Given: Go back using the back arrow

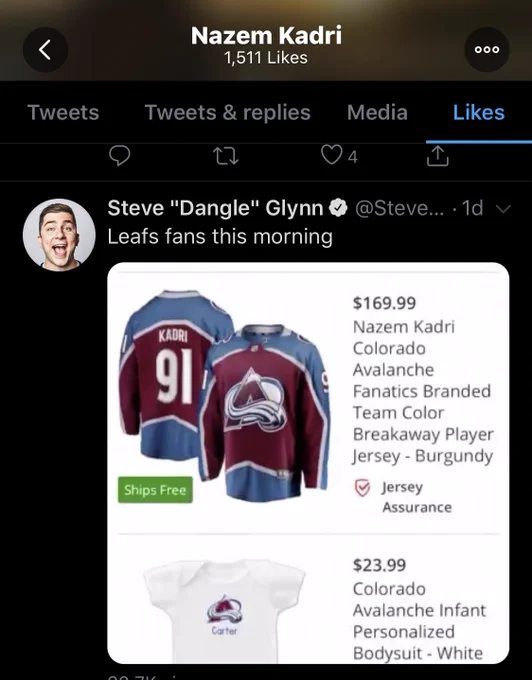Looking at the screenshot, I should click(45, 49).
